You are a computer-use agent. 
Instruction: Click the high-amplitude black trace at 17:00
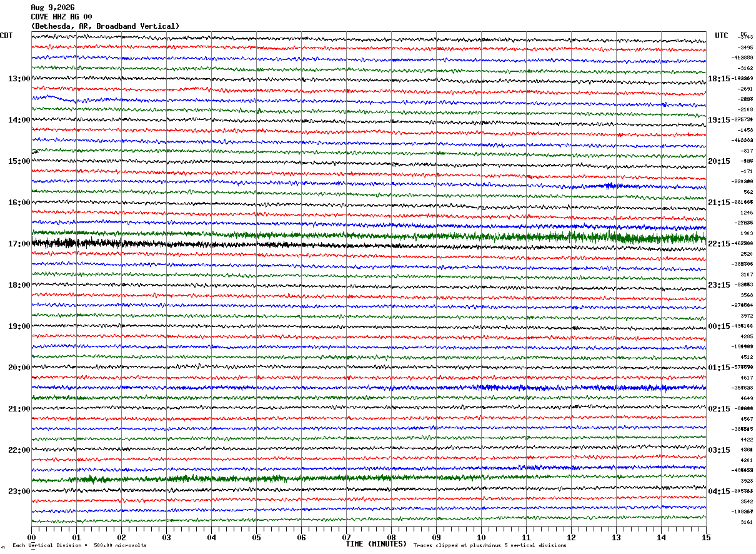click(369, 243)
